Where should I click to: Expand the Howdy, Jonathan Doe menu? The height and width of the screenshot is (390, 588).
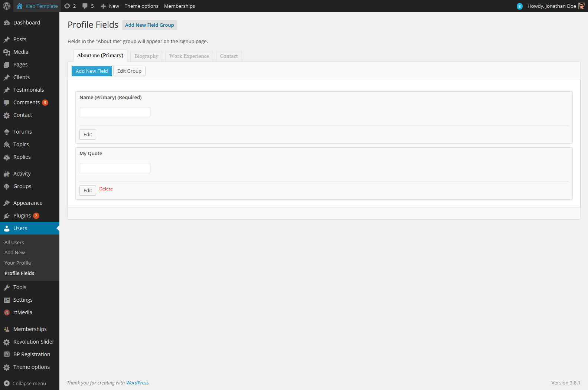pyautogui.click(x=551, y=6)
